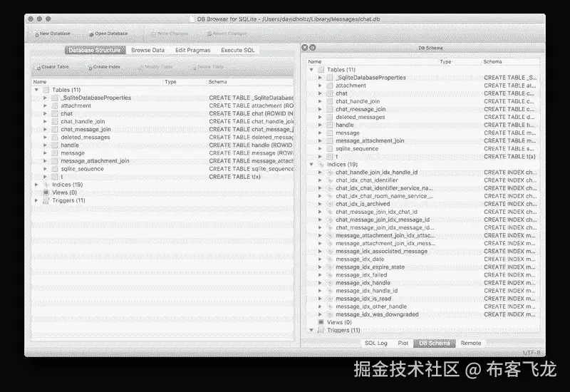The height and width of the screenshot is (392, 570).
Task: Click the Name column header in left panel
Action: (x=98, y=82)
